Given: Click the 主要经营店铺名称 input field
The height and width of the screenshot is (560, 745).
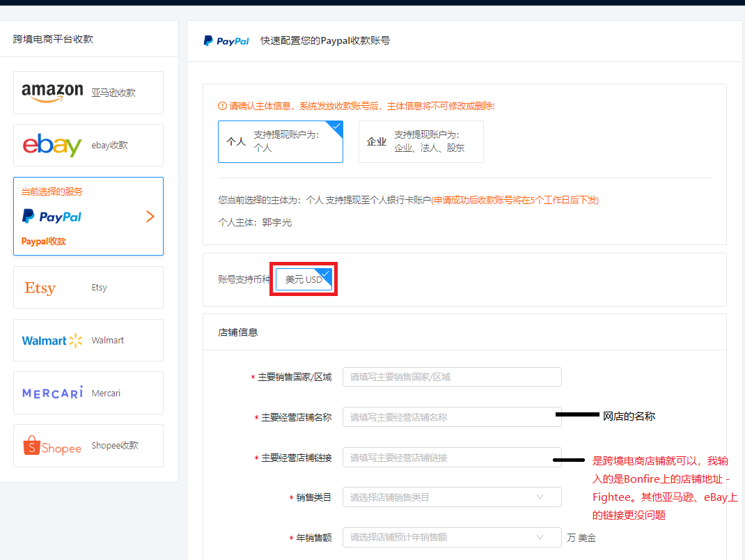Looking at the screenshot, I should point(452,417).
